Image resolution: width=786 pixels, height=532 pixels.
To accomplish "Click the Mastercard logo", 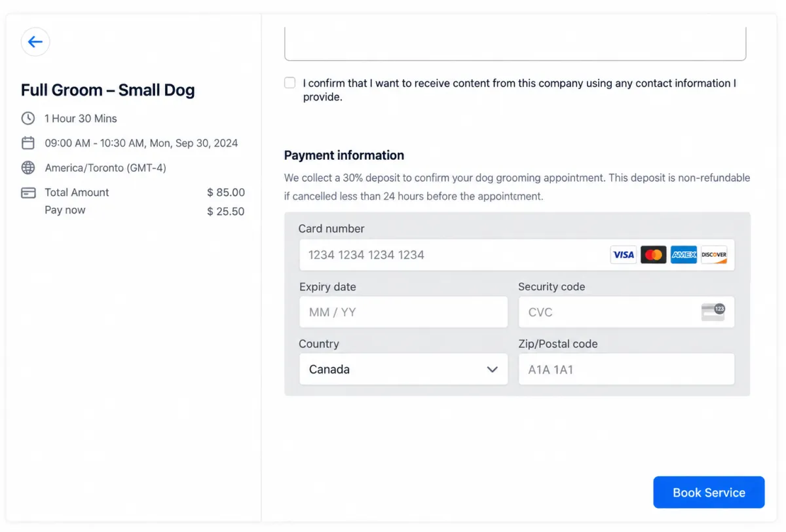I will 653,255.
